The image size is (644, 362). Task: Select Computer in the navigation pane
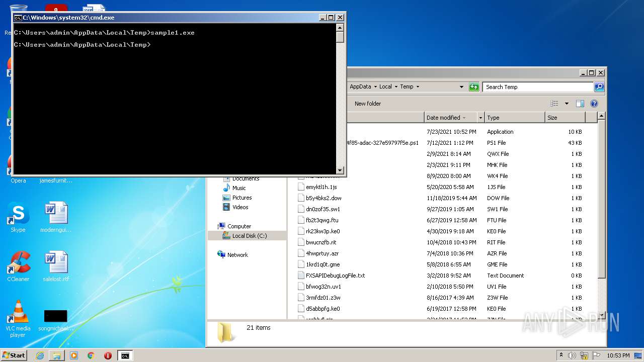pos(239,226)
